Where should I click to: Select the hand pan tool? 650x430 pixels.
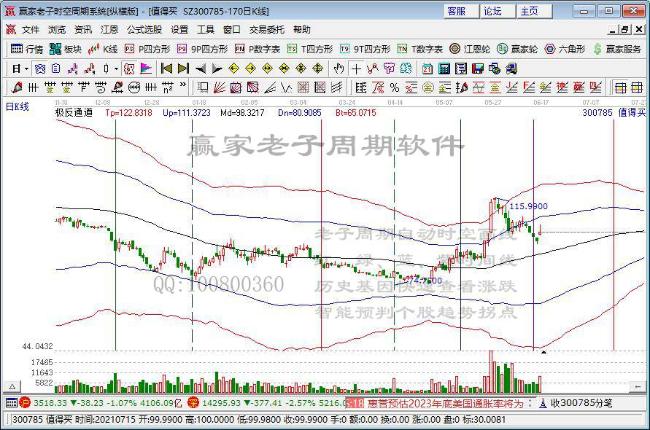point(339,69)
